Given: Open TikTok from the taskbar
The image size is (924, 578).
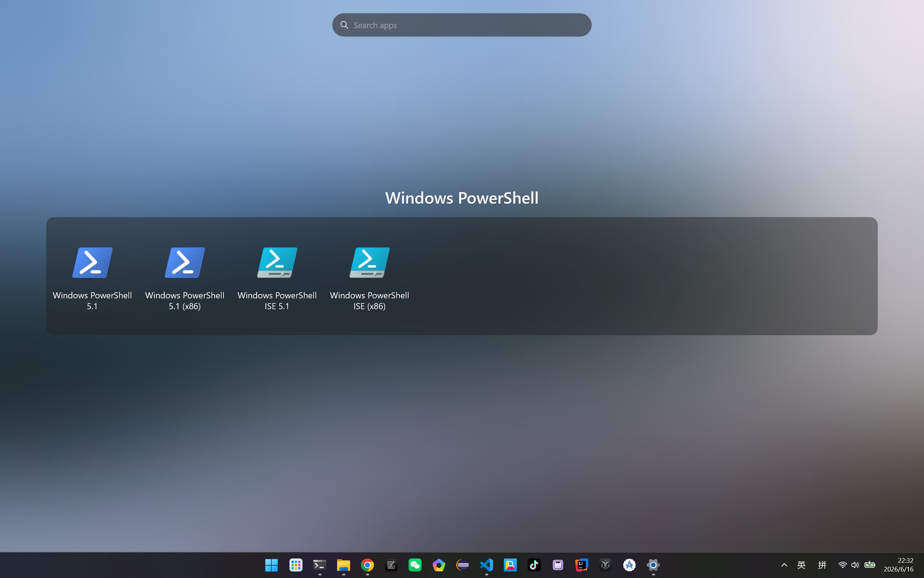Looking at the screenshot, I should click(x=534, y=565).
